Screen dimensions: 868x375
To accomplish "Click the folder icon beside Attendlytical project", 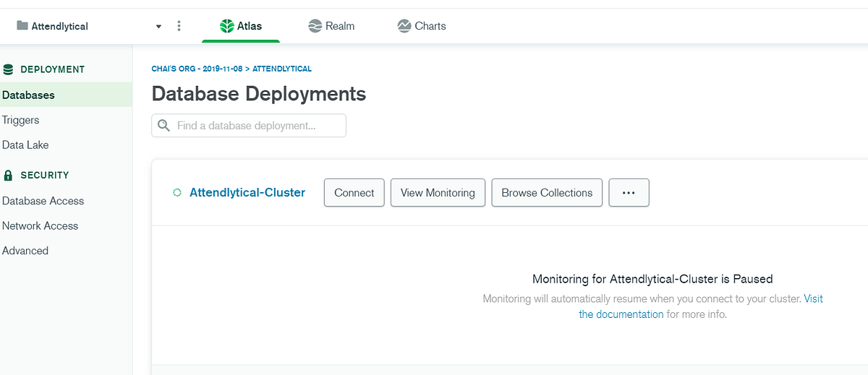I will pyautogui.click(x=22, y=26).
